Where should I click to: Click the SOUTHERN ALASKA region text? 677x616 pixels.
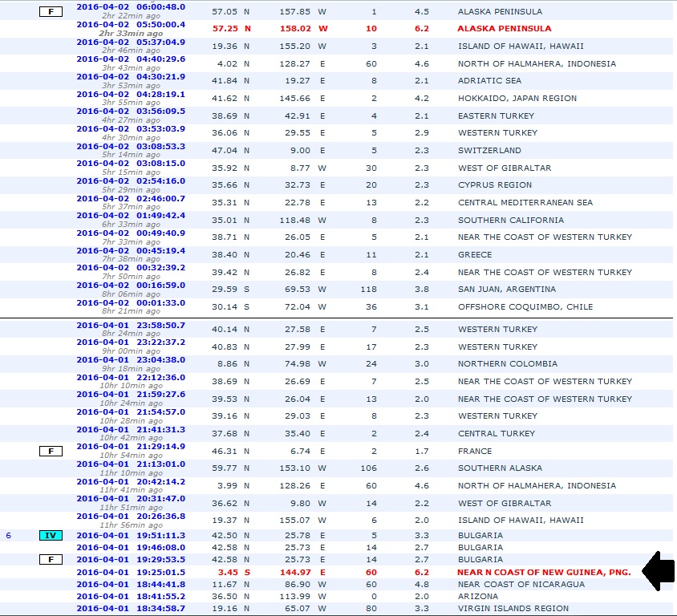pos(500,468)
